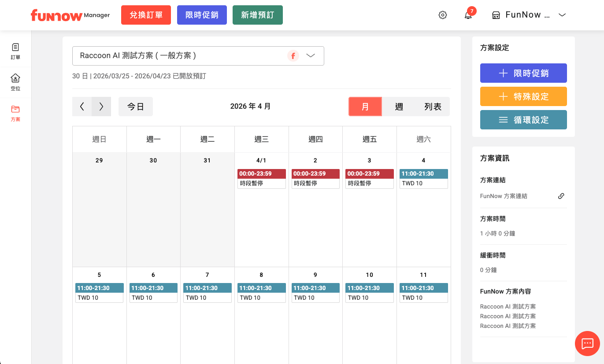The image size is (604, 364).
Task: Switch to the Week (週) view
Action: [x=399, y=107]
